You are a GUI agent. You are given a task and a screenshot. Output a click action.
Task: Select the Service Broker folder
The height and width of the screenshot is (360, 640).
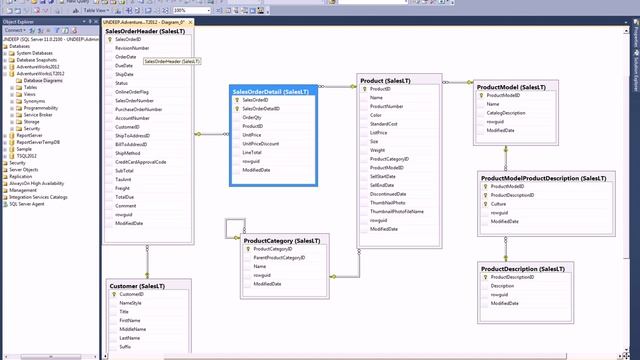tap(38, 115)
